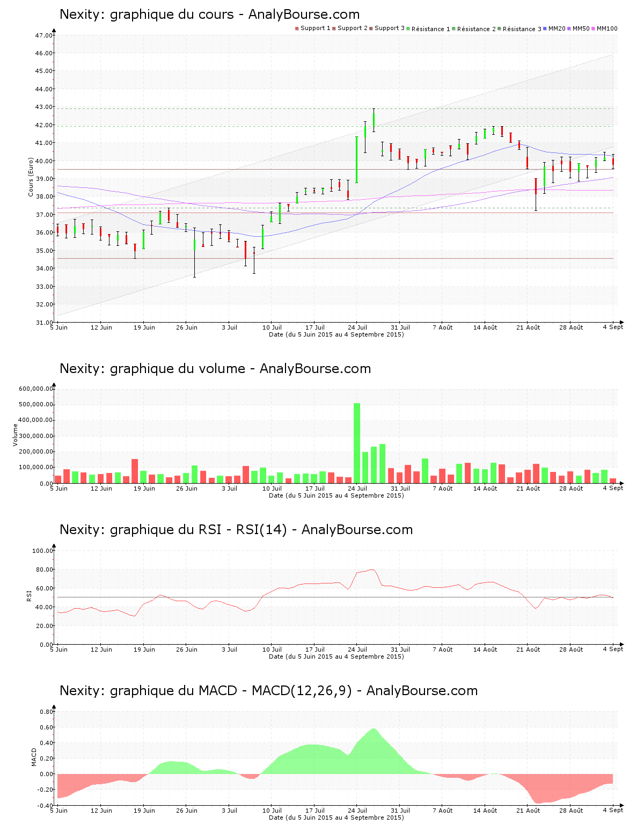Viewport: 644px width, 832px height.
Task: Click the '5 Juin' date label on MACD chart
Action: coord(59,811)
